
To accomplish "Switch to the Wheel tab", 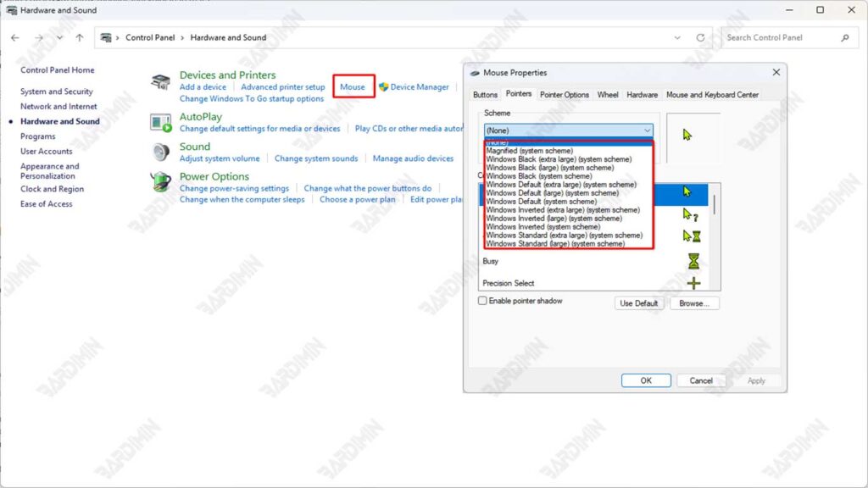I will [x=607, y=95].
